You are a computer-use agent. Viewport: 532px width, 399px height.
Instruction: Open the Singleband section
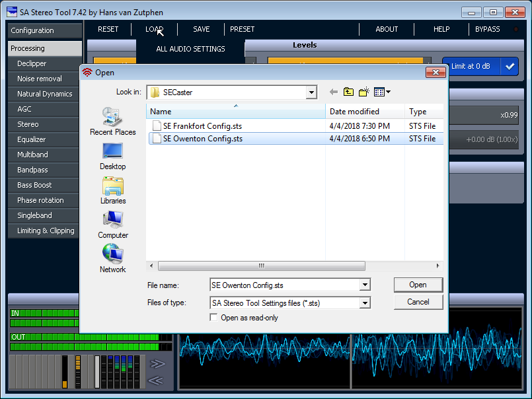(x=44, y=215)
